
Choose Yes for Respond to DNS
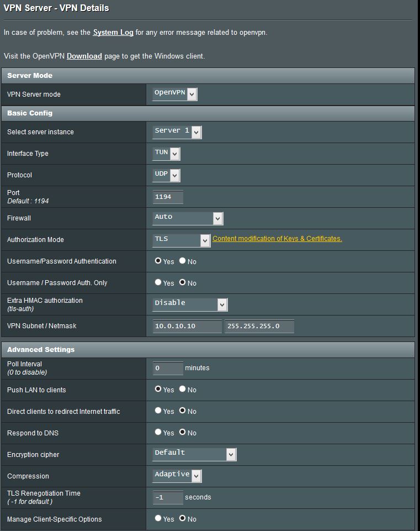coord(158,433)
